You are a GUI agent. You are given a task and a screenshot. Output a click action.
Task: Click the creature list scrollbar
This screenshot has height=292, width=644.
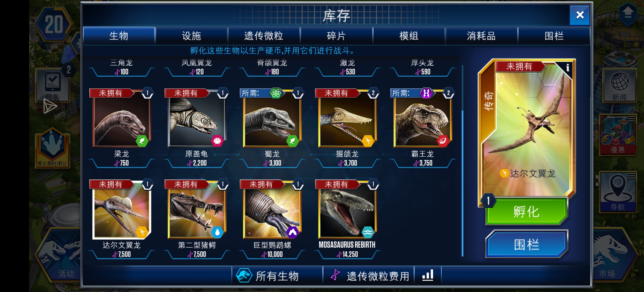tap(463, 161)
